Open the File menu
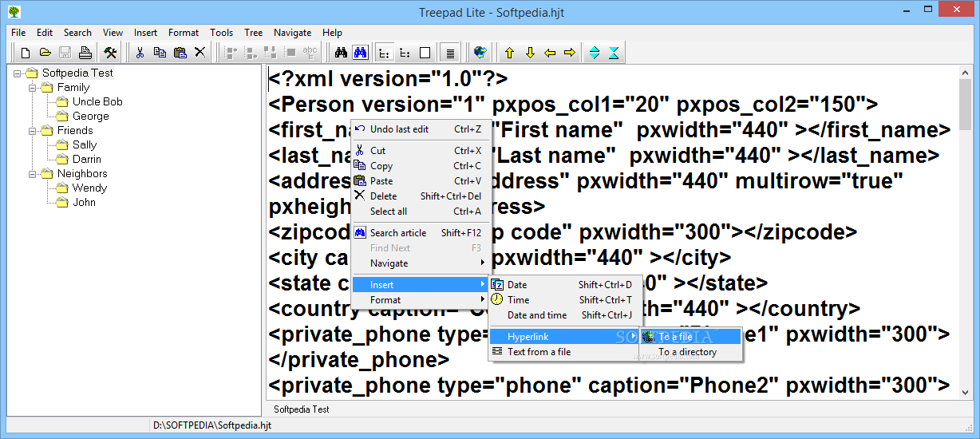Screen dimensions: 980x439 tap(18, 33)
